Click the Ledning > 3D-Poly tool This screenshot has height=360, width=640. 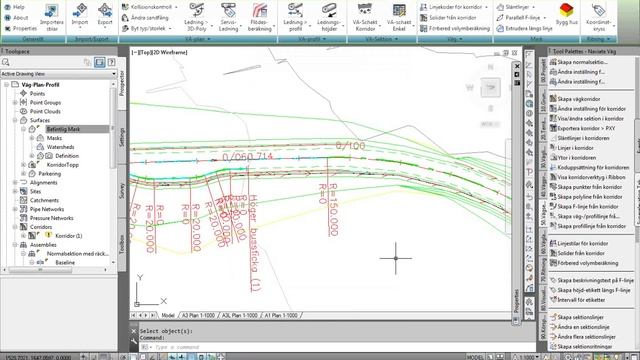[197, 17]
